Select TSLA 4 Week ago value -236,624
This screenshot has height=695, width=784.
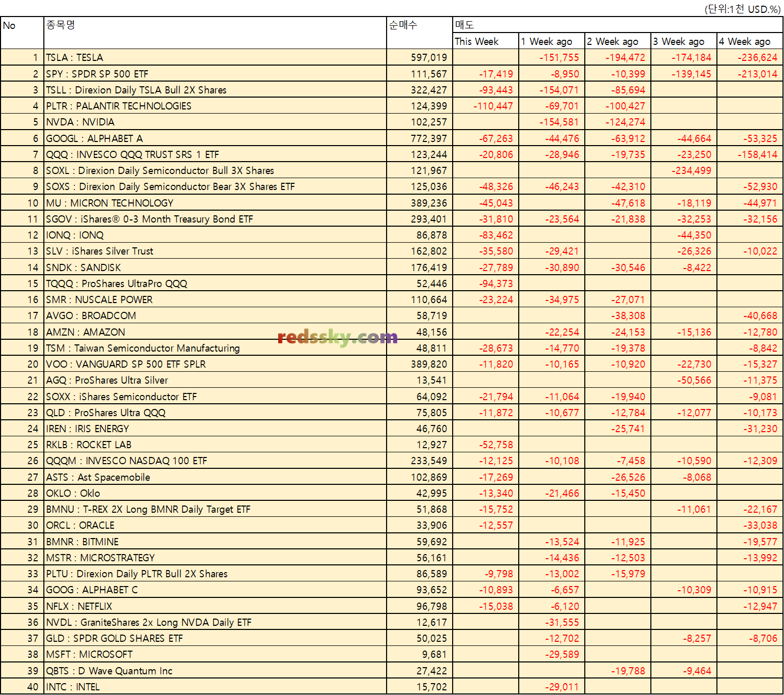tap(757, 57)
